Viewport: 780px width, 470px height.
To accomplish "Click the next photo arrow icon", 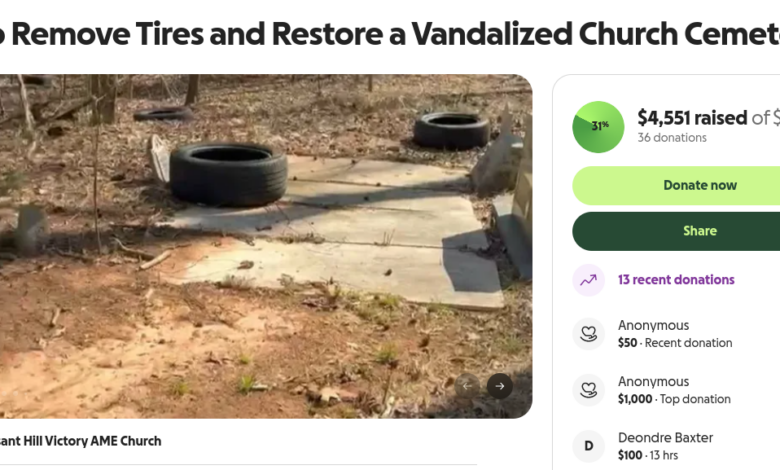I will [x=499, y=386].
